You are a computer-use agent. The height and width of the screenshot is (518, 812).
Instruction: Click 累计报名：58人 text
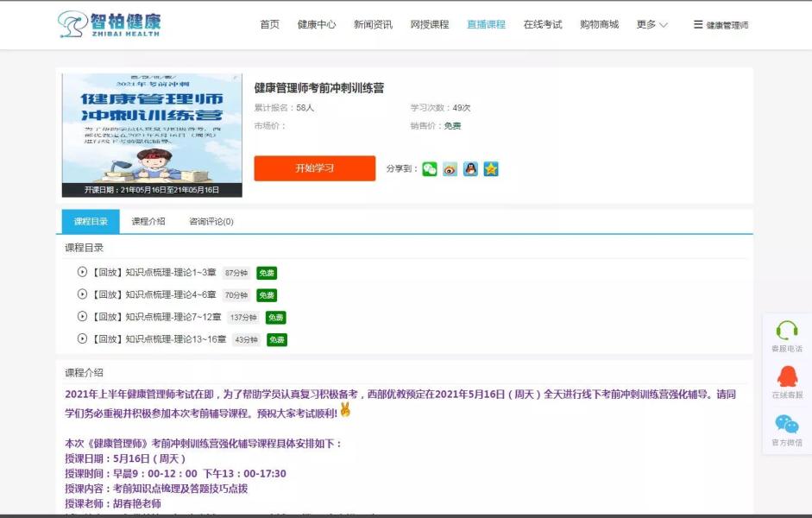[x=284, y=108]
